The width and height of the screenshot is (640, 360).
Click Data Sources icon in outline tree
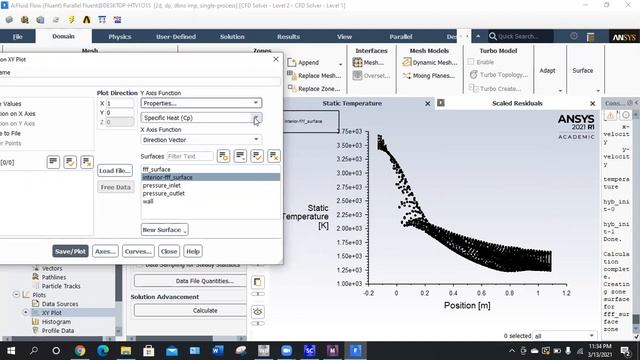[36, 304]
